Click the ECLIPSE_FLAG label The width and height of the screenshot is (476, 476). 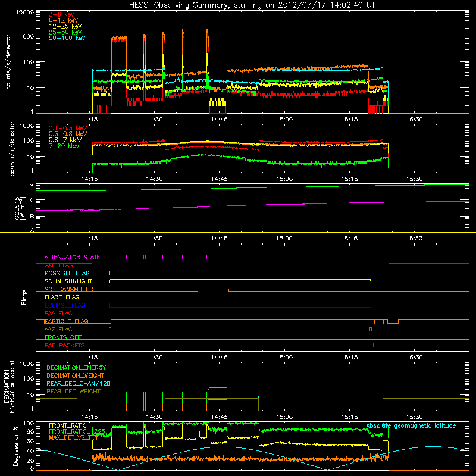(65, 305)
